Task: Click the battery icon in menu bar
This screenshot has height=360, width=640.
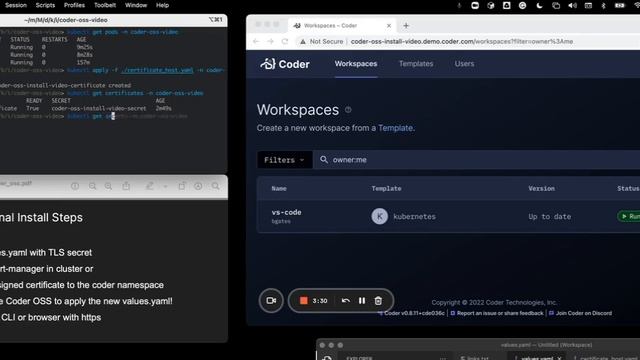Action: [x=620, y=5]
